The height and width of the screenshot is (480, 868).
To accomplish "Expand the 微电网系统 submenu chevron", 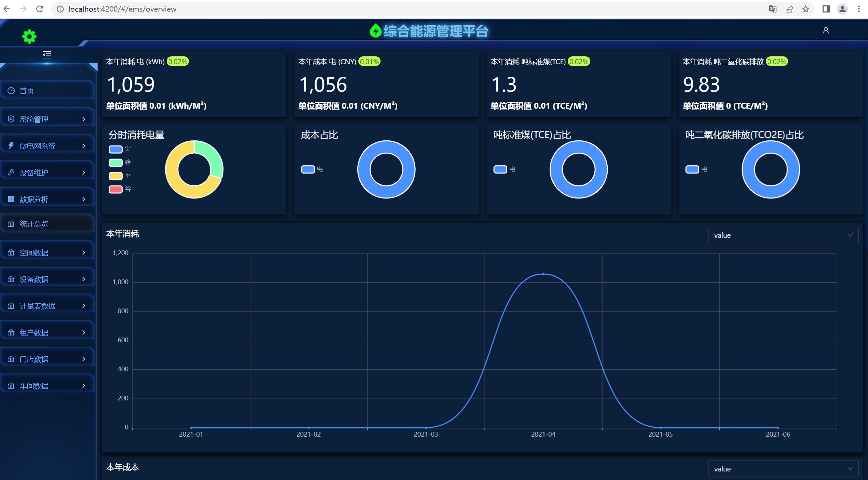I will pos(84,146).
